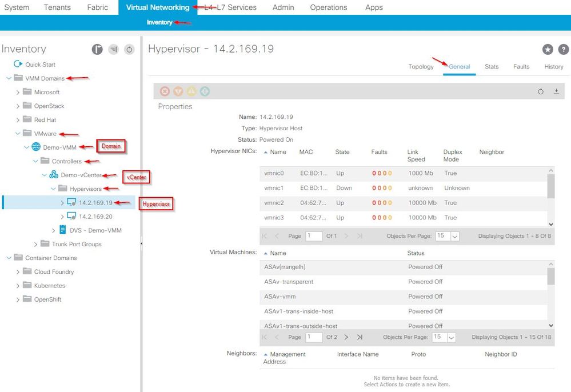Sort Neighbors by Management Address arrow
The width and height of the screenshot is (571, 392).
tap(266, 354)
